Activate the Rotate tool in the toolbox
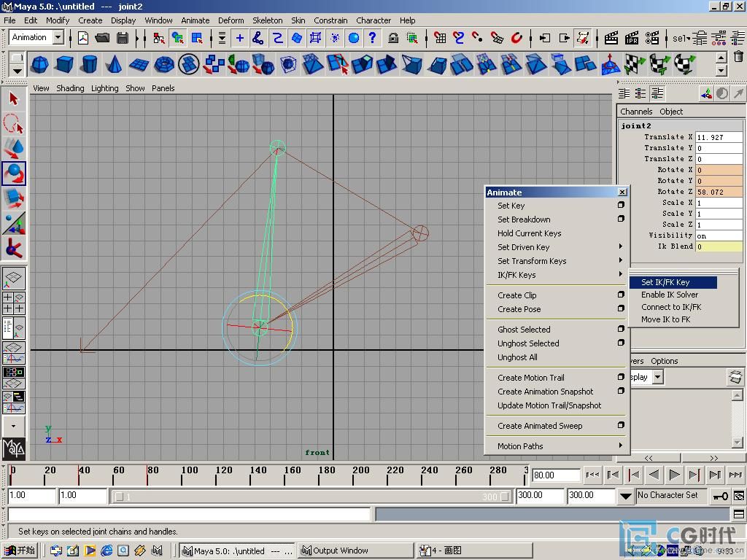This screenshot has height=560, width=747. pyautogui.click(x=13, y=174)
